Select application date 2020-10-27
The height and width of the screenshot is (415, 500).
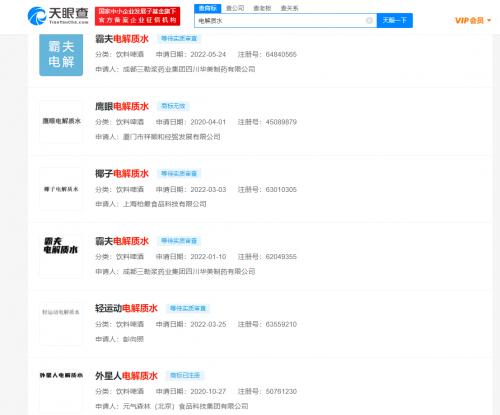pyautogui.click(x=208, y=391)
